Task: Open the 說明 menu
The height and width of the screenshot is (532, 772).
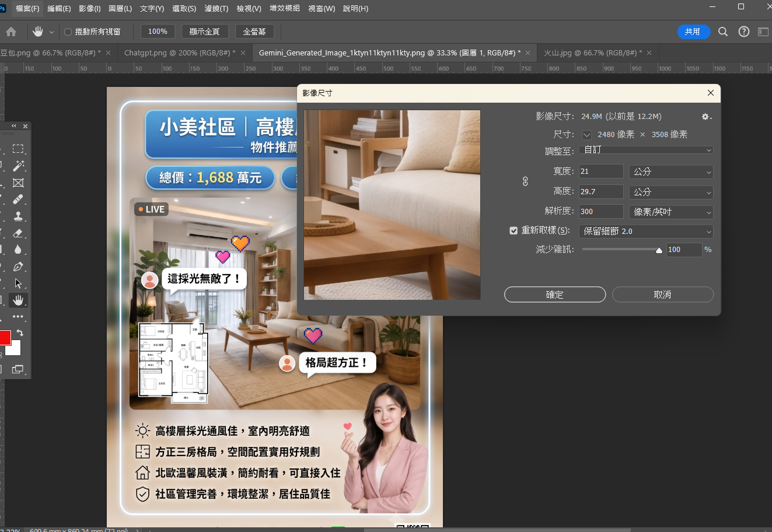Action: tap(355, 8)
